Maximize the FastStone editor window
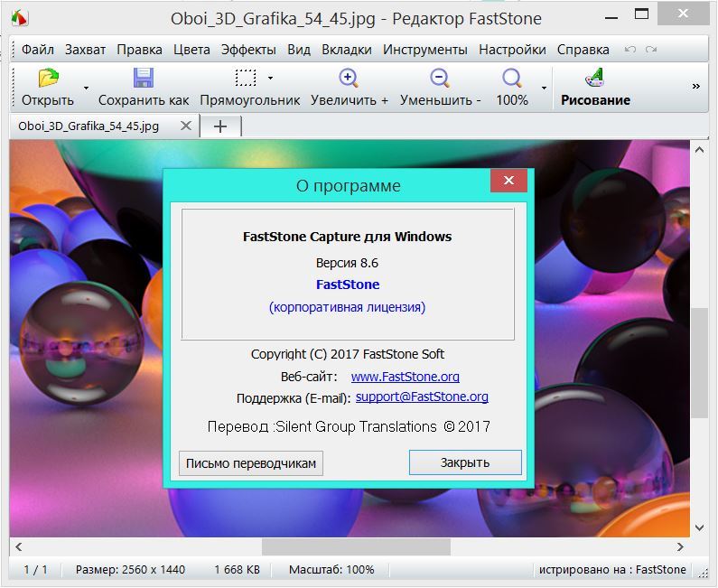 point(641,14)
